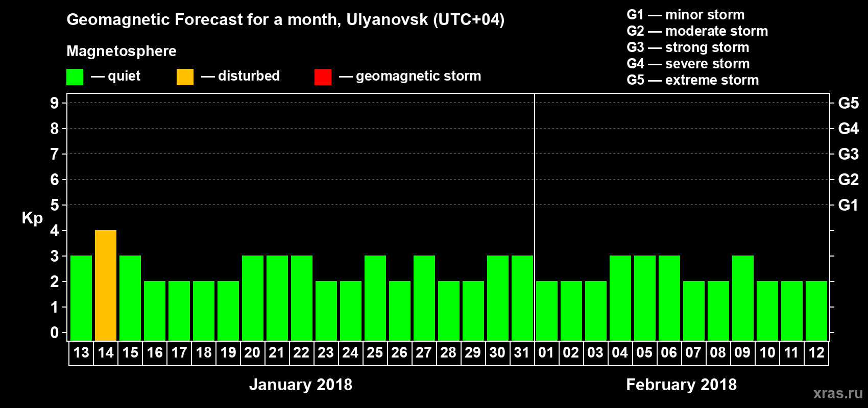Click the 'G5 — extreme storm' legend text
The width and height of the screenshot is (868, 408).
point(693,80)
